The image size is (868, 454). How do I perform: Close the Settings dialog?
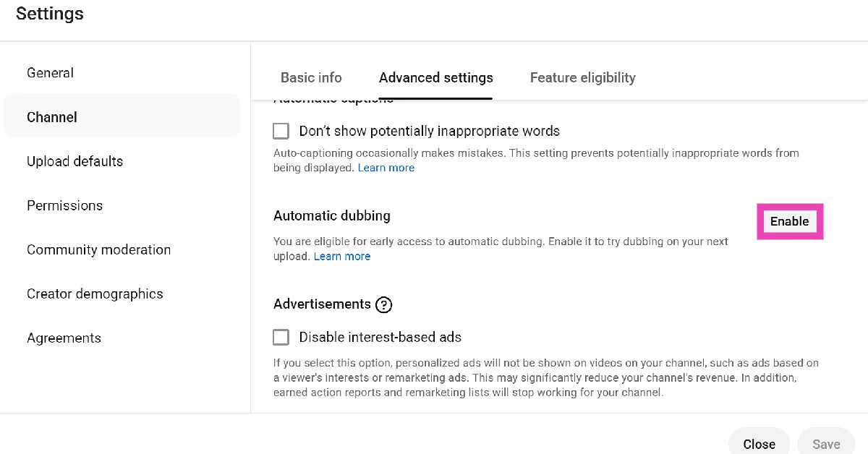pyautogui.click(x=759, y=444)
